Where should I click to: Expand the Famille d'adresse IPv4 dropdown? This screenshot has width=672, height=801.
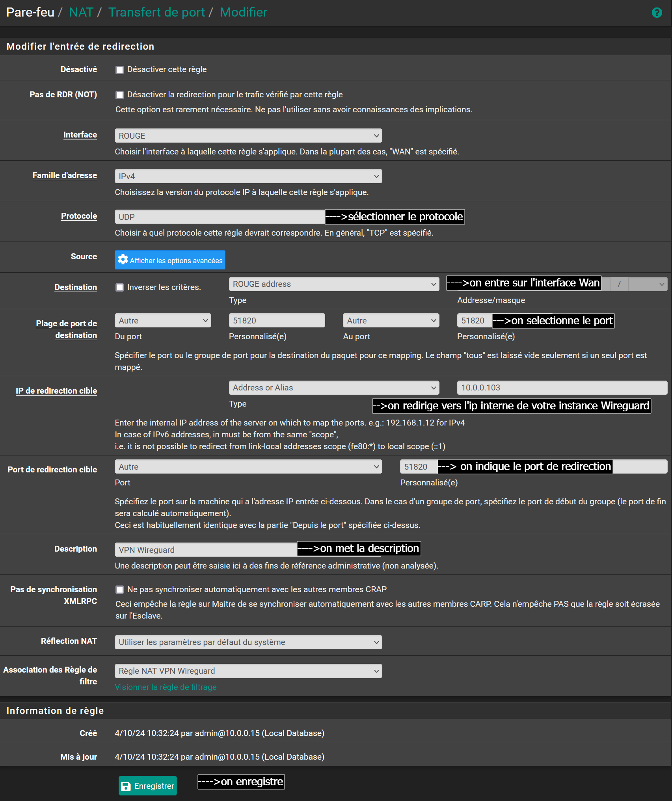248,177
